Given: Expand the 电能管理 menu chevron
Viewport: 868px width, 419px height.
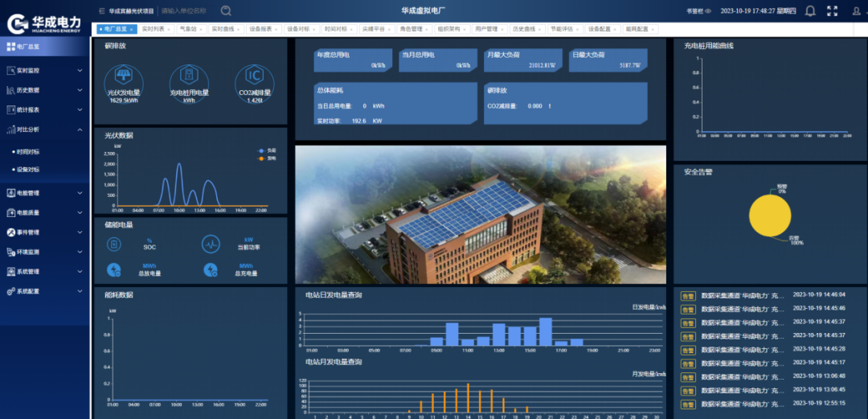Looking at the screenshot, I should [80, 193].
